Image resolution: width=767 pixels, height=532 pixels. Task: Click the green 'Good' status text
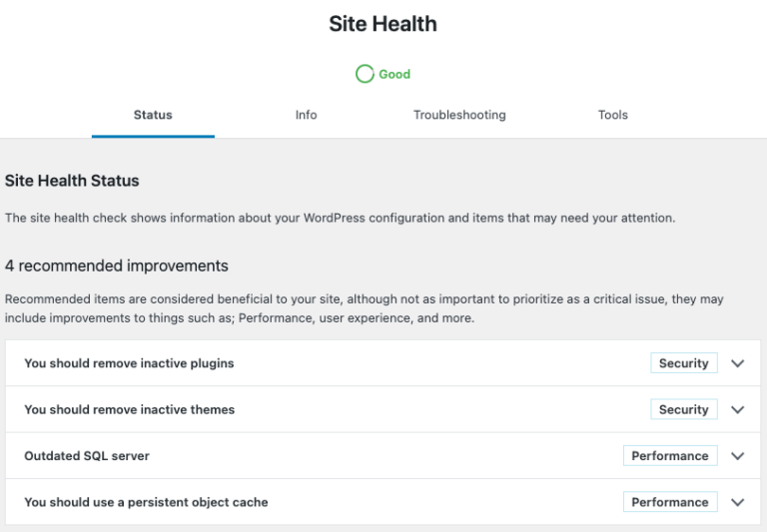394,74
